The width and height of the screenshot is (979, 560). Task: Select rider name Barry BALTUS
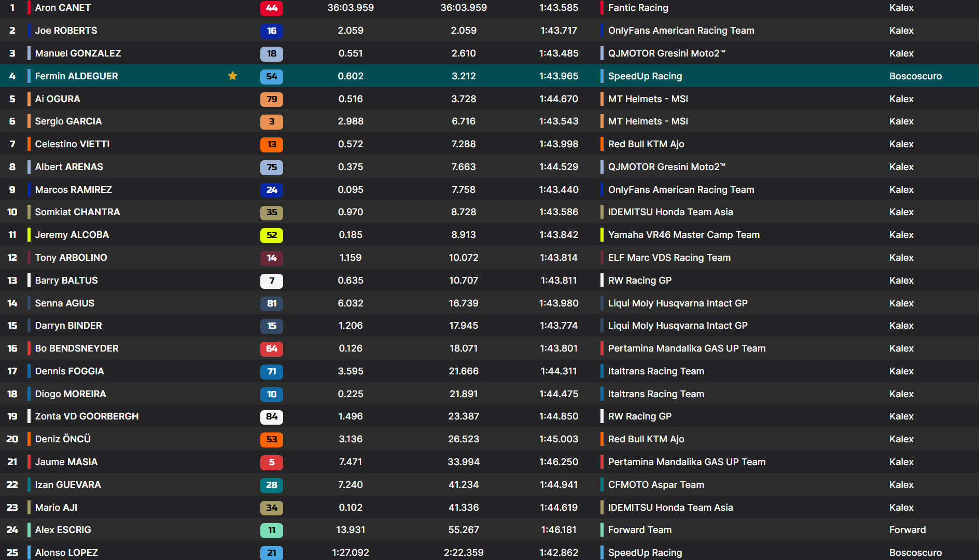pyautogui.click(x=66, y=281)
